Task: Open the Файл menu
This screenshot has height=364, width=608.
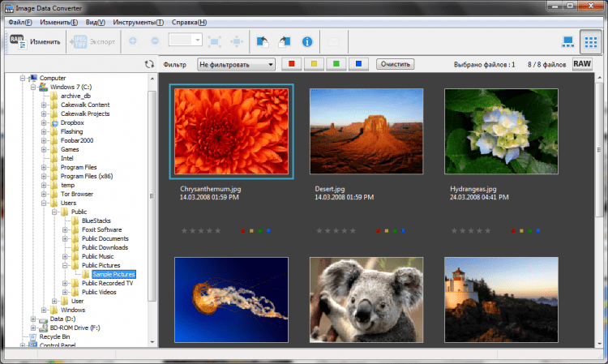Action: (x=20, y=22)
